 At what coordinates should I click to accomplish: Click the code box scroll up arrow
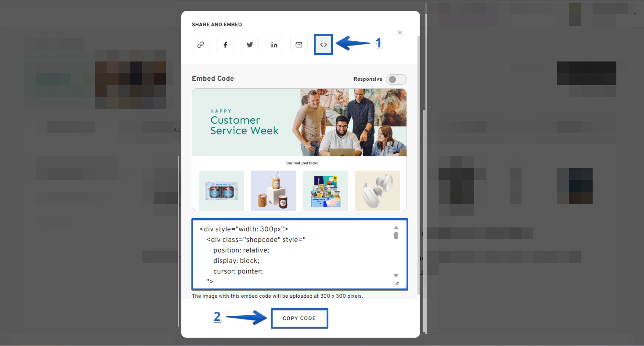396,228
